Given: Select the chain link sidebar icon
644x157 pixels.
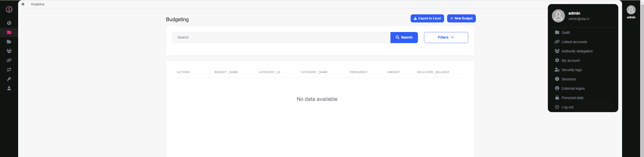Looking at the screenshot, I should point(9,60).
